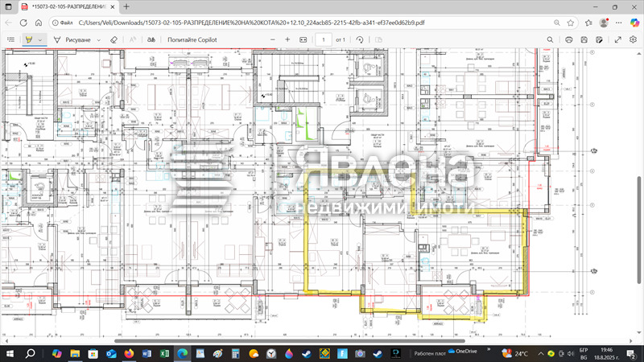Open clock and date 19:46
The image size is (644, 362).
pyautogui.click(x=607, y=354)
